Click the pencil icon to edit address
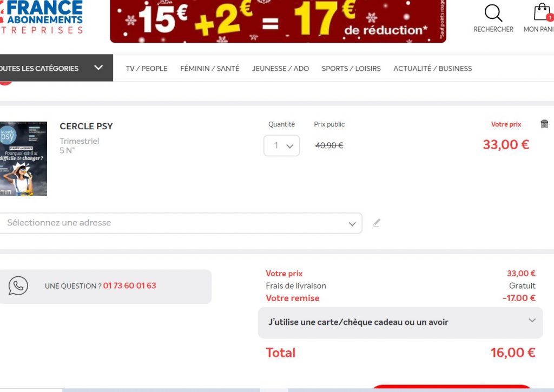554x392 pixels. [377, 223]
